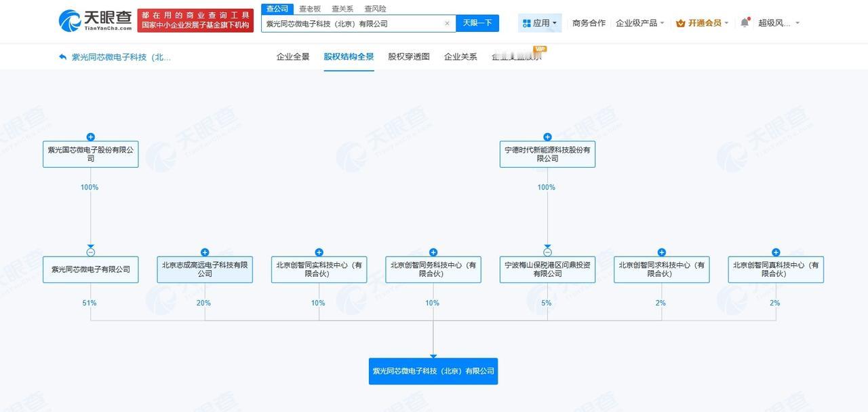Click the 天眼一下 search button
The width and height of the screenshot is (868, 412).
pyautogui.click(x=477, y=22)
